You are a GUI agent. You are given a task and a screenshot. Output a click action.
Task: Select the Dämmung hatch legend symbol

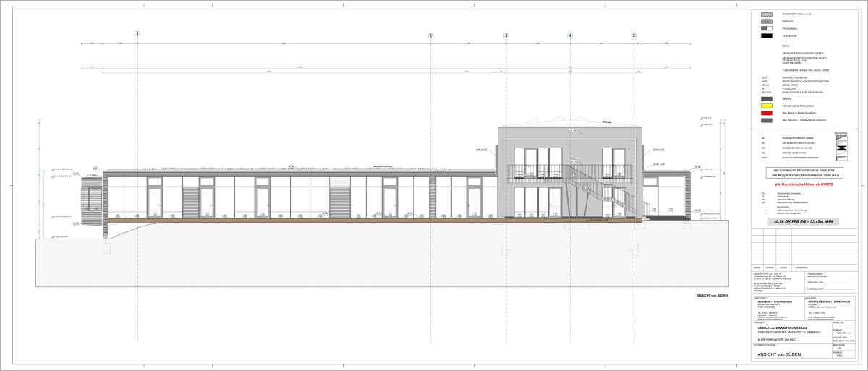(766, 21)
